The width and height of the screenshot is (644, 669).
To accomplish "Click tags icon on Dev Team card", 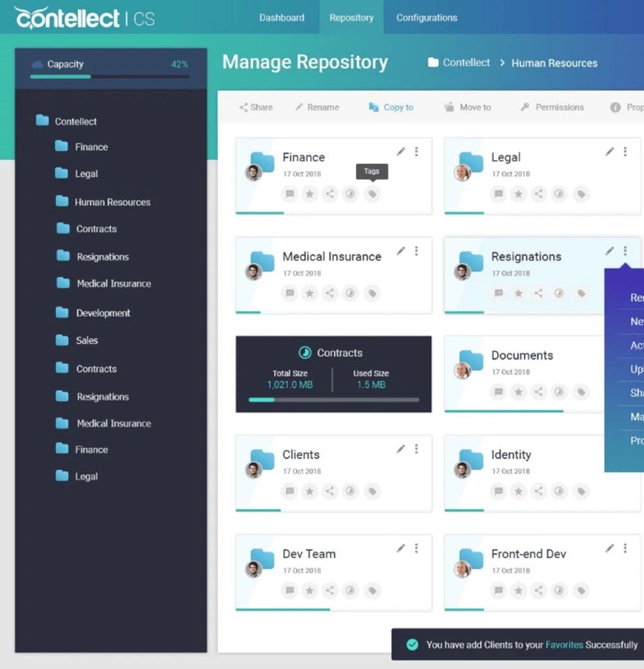I will (372, 591).
